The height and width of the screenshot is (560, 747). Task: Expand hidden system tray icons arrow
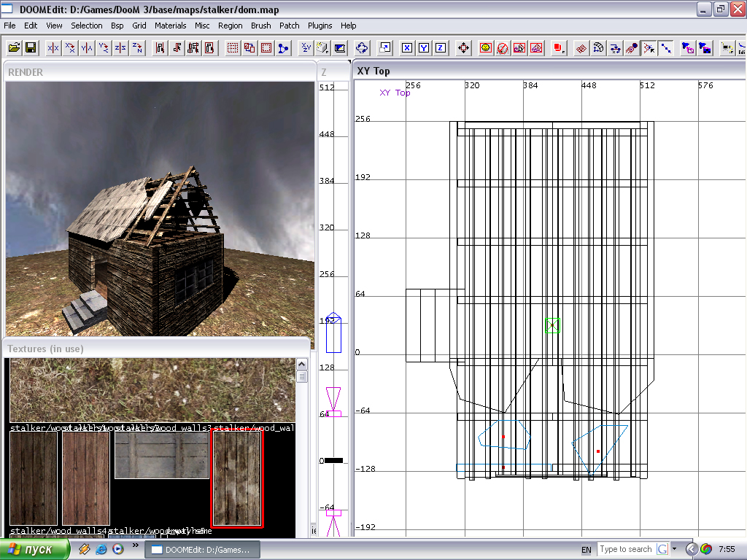tap(692, 549)
